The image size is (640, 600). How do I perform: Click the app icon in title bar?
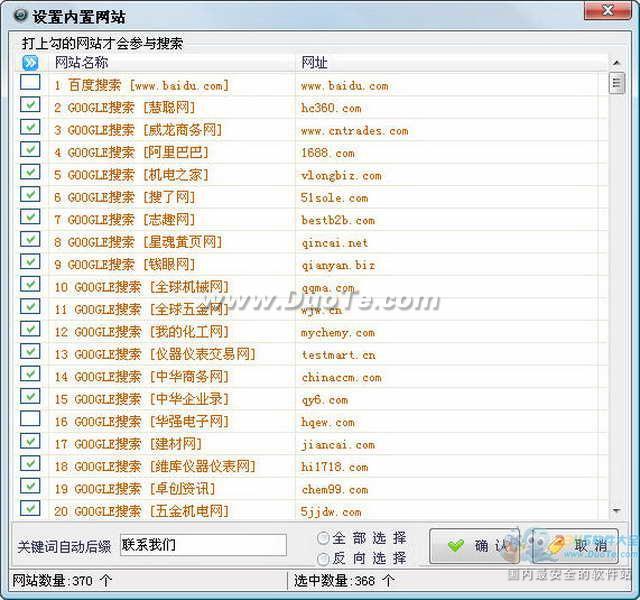[x=20, y=16]
